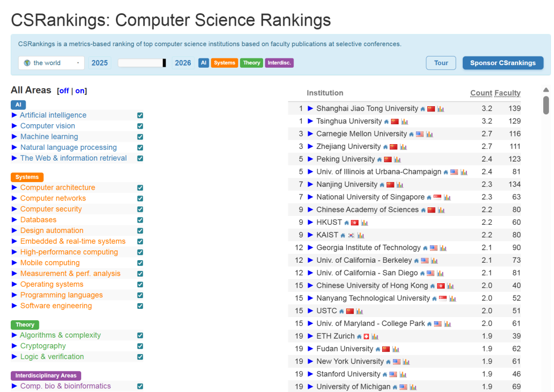Open HKUST homepage icon
554x392 pixels.
347,223
